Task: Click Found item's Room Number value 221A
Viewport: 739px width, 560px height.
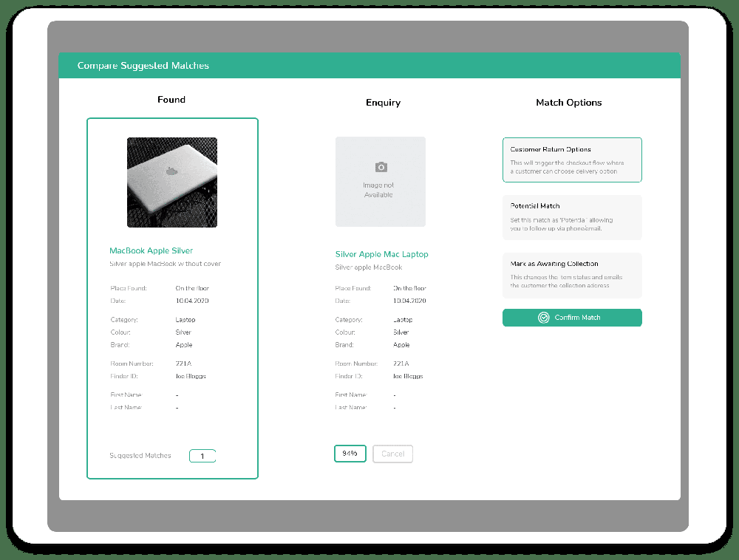Action: (x=183, y=363)
